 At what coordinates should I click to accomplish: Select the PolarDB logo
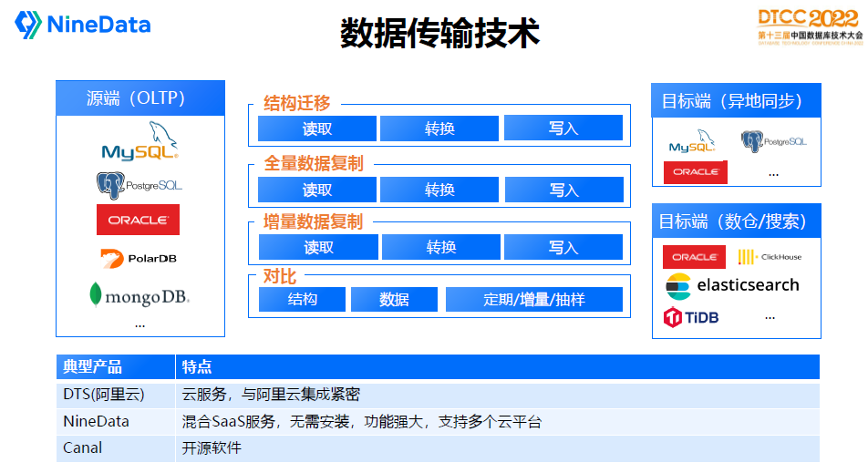pyautogui.click(x=139, y=258)
